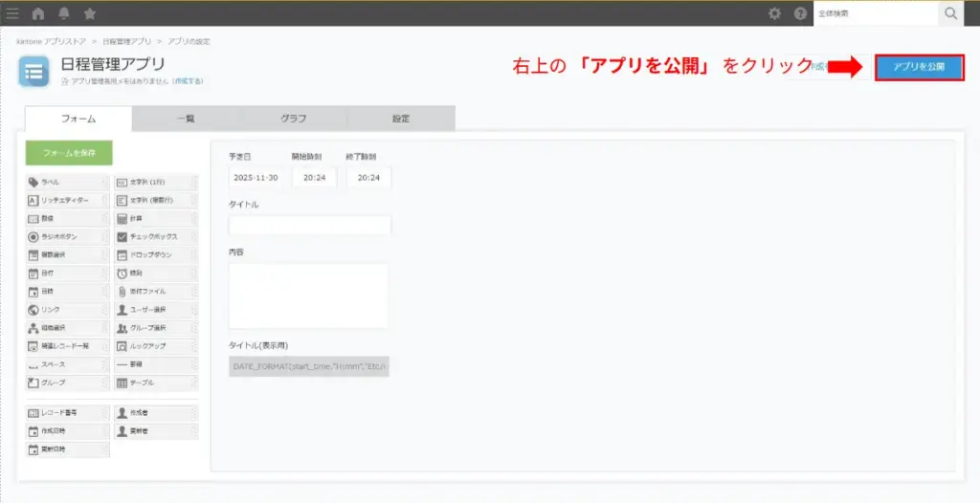Open the notifications bell
This screenshot has width=980, height=503.
point(64,13)
